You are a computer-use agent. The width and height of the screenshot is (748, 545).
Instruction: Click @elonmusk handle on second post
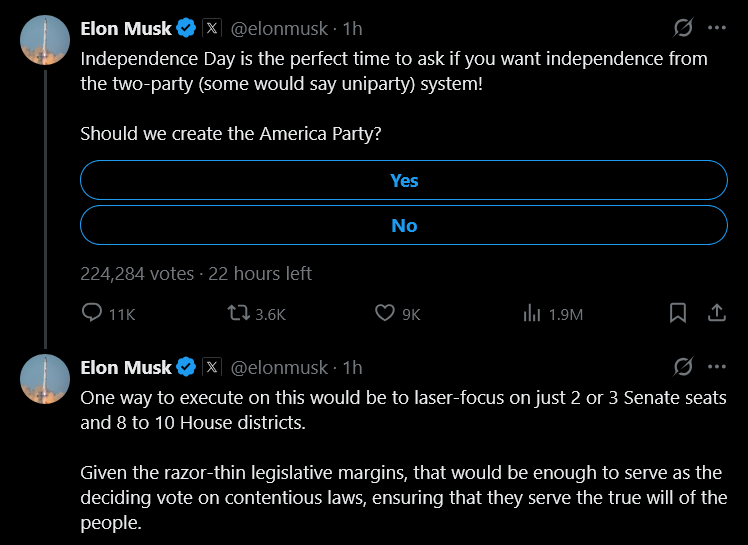click(279, 367)
